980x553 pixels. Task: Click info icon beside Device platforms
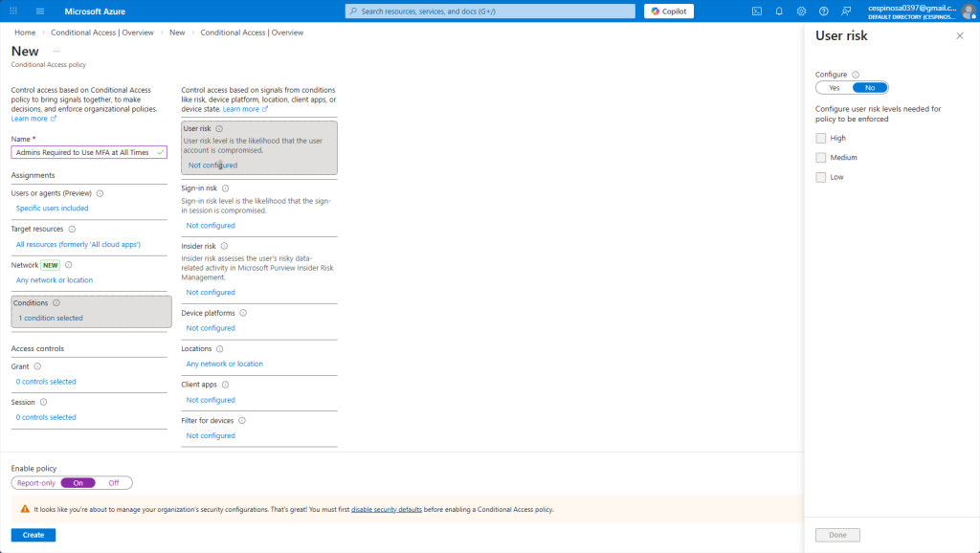click(x=243, y=313)
